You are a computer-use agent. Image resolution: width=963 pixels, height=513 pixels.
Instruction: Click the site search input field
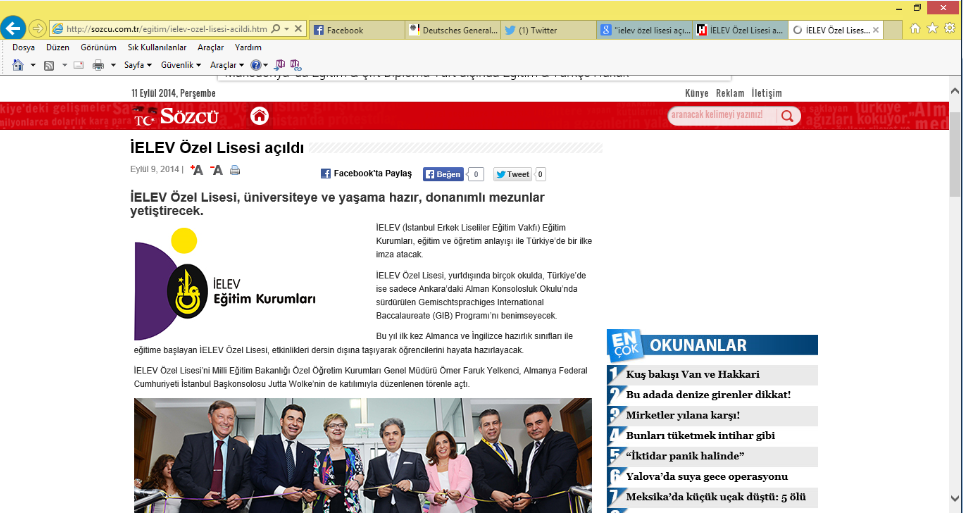[722, 116]
